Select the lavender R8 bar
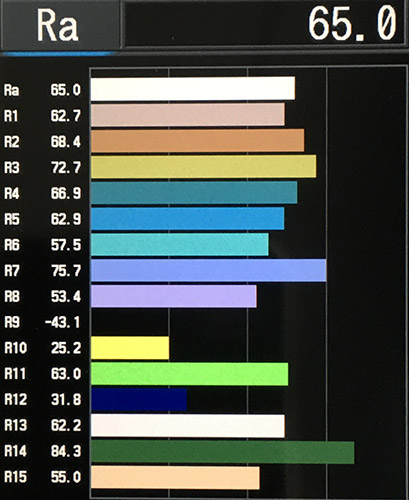Screen dimensions: 409x500 [x=174, y=296]
